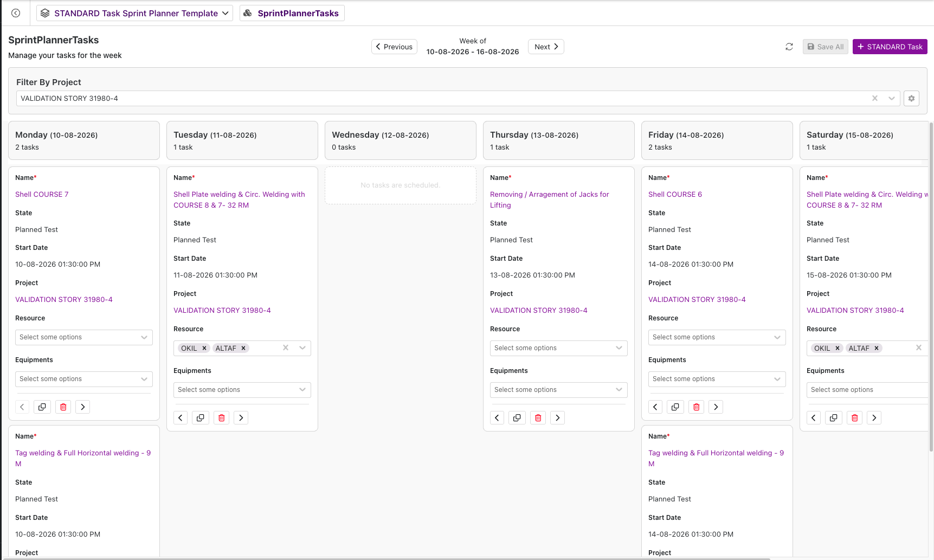Duplicate the Shell COURSE 7 task

tap(42, 407)
